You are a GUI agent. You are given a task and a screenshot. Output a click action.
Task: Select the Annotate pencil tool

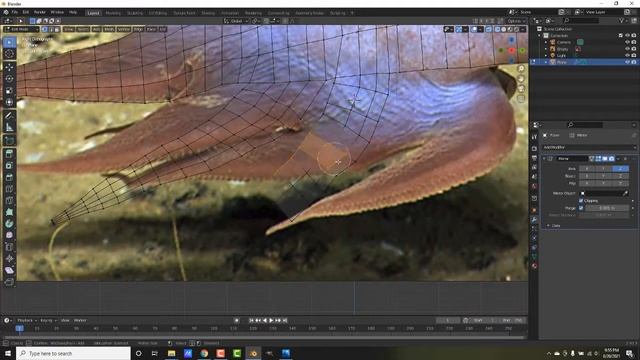(9, 116)
